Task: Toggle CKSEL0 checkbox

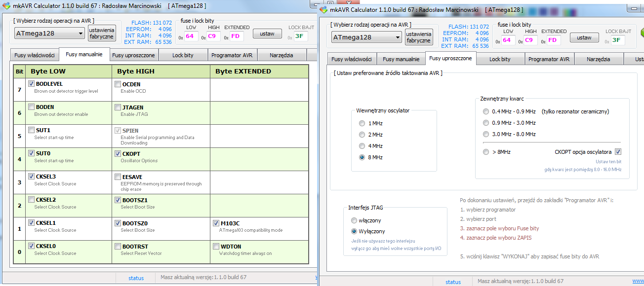Action: [31, 246]
